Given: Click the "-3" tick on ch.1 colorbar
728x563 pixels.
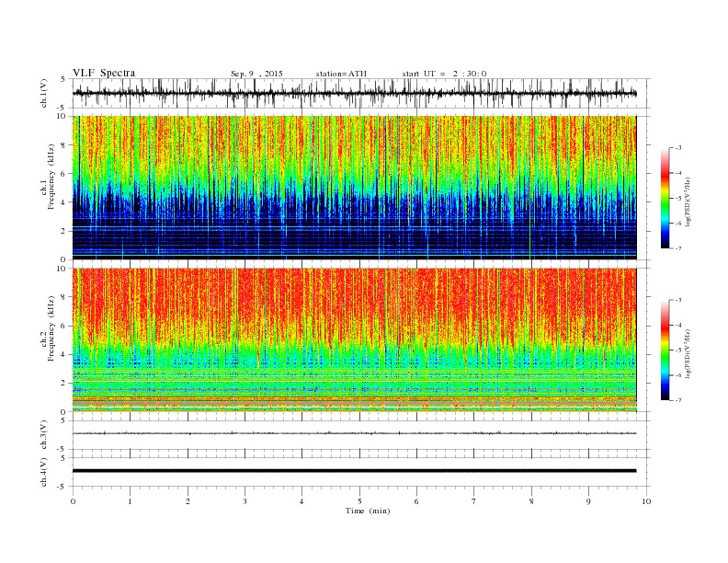Looking at the screenshot, I should point(678,148).
